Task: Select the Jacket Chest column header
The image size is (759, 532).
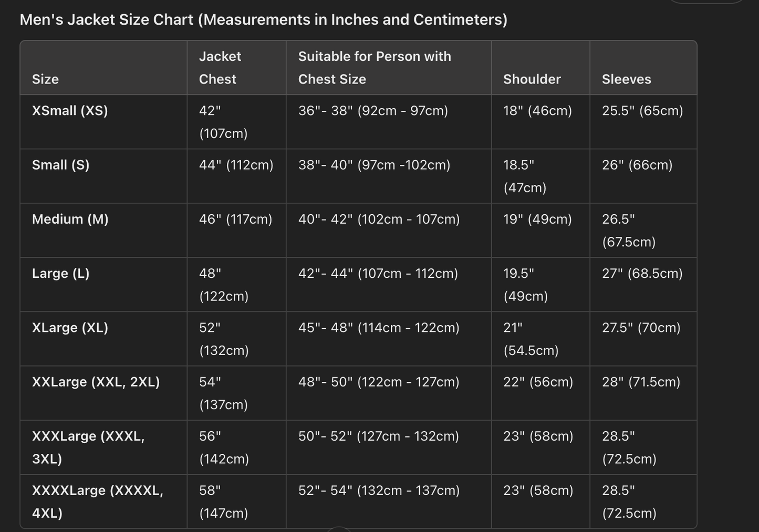Action: click(x=220, y=68)
